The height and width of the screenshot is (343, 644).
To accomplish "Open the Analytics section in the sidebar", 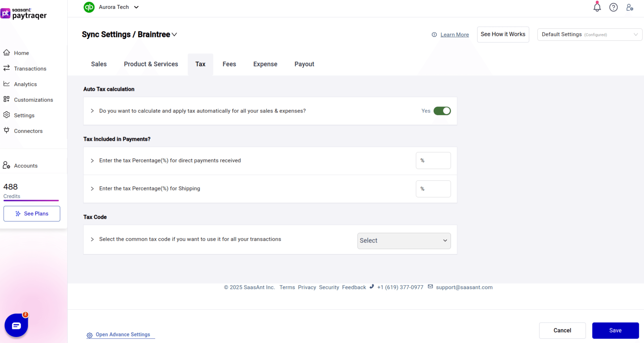I will tap(25, 84).
